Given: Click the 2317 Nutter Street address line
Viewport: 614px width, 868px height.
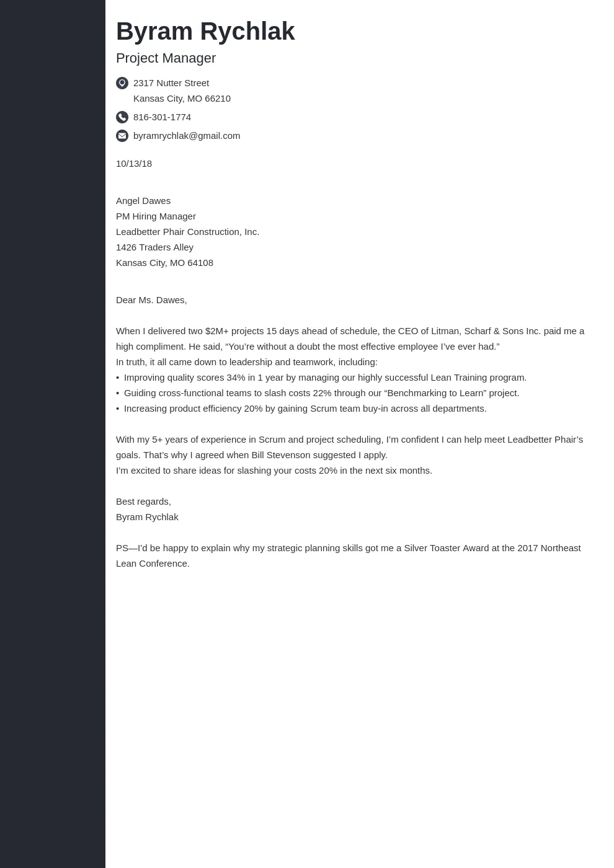Looking at the screenshot, I should point(171,83).
